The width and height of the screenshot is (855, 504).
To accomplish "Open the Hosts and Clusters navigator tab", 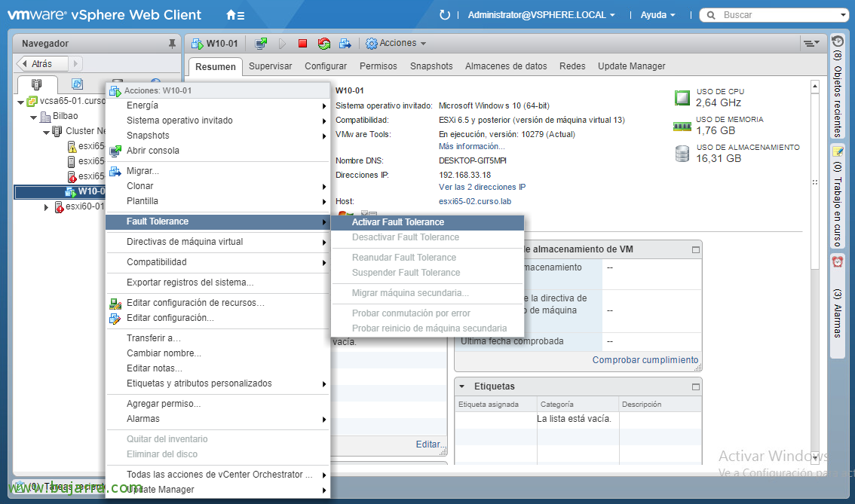I will [x=36, y=84].
